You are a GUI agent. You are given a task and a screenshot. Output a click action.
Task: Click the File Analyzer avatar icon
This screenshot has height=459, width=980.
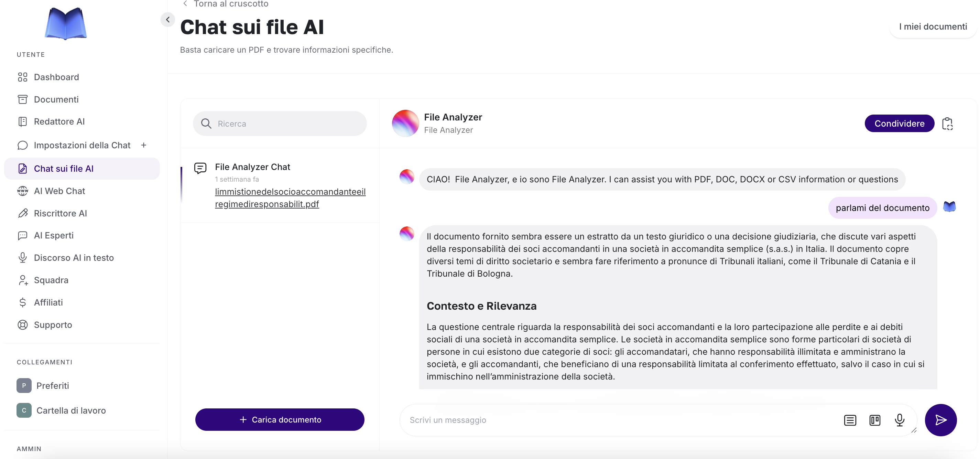(x=405, y=123)
